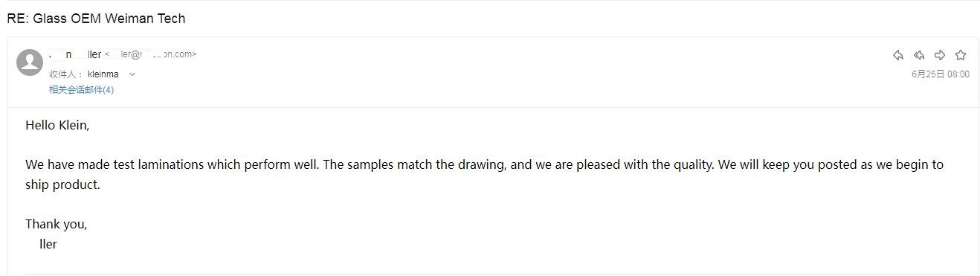980x276 pixels.
Task: Click the phrase 'pleased with the quality'
Action: point(645,164)
